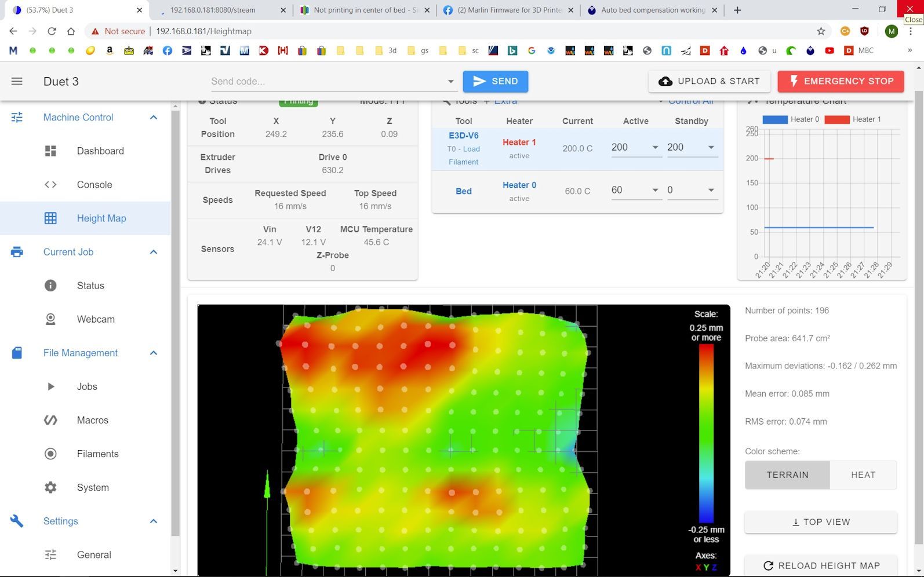The width and height of the screenshot is (924, 577).
Task: Click the TOP VIEW button
Action: coord(821,522)
